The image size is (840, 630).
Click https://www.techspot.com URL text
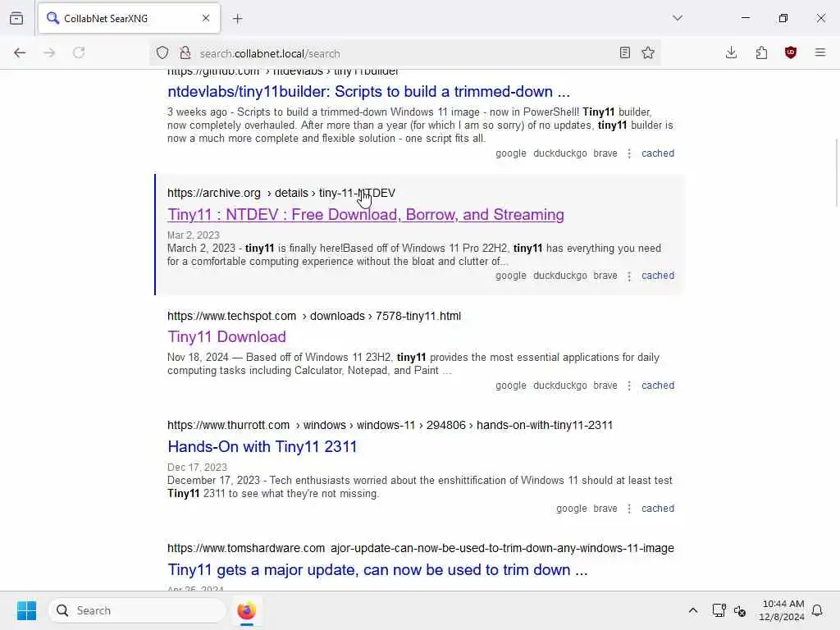[x=231, y=316]
